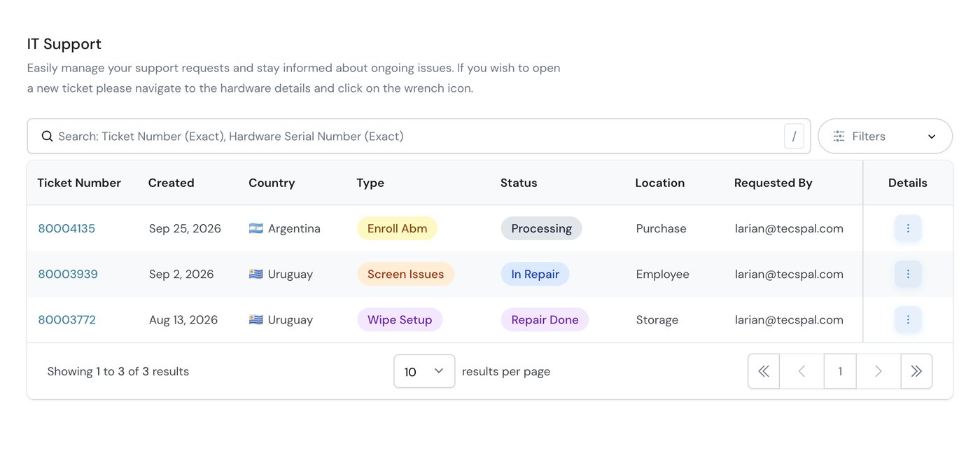Click the Location column header

tap(660, 183)
